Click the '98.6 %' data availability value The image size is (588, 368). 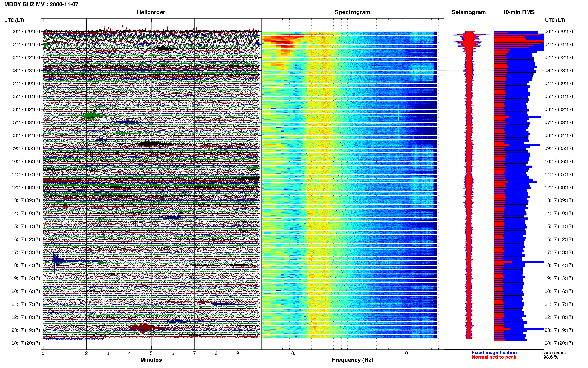click(x=551, y=357)
